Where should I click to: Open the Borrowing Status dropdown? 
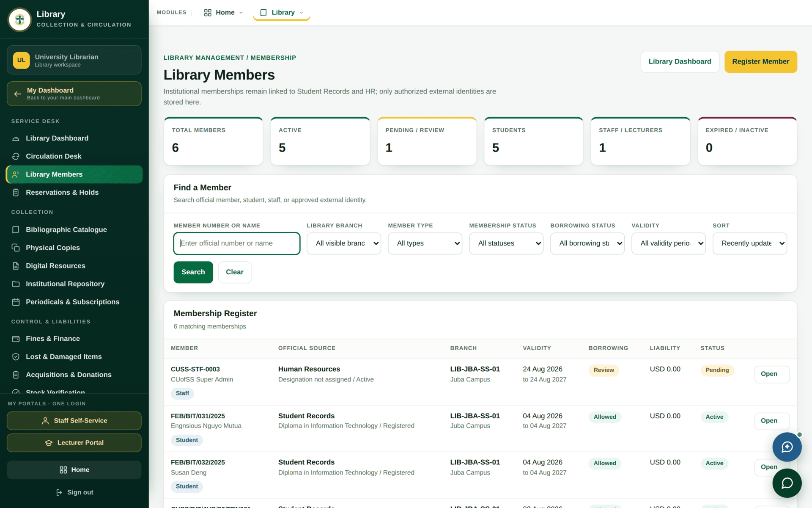coord(587,243)
